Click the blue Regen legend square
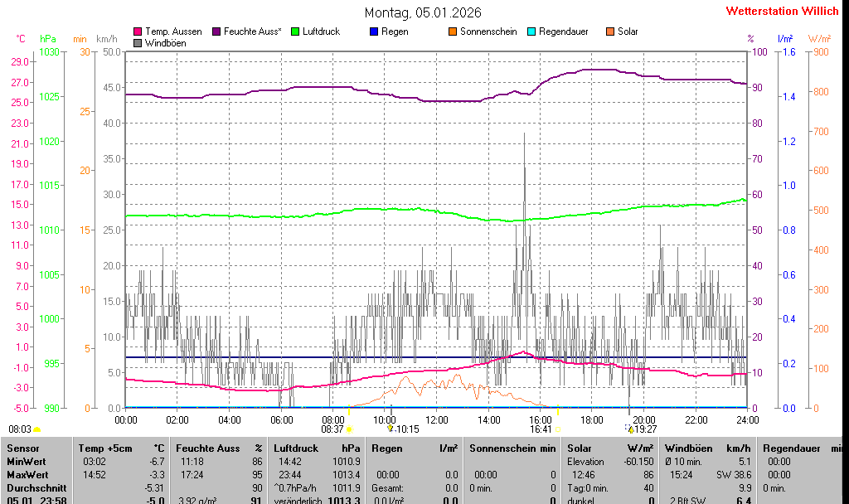This screenshot has width=849, height=504. click(374, 31)
